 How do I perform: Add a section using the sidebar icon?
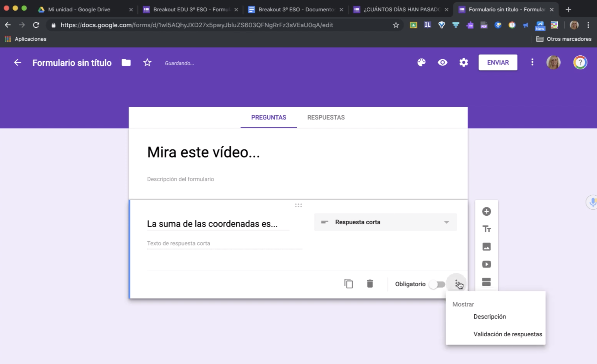tap(486, 282)
